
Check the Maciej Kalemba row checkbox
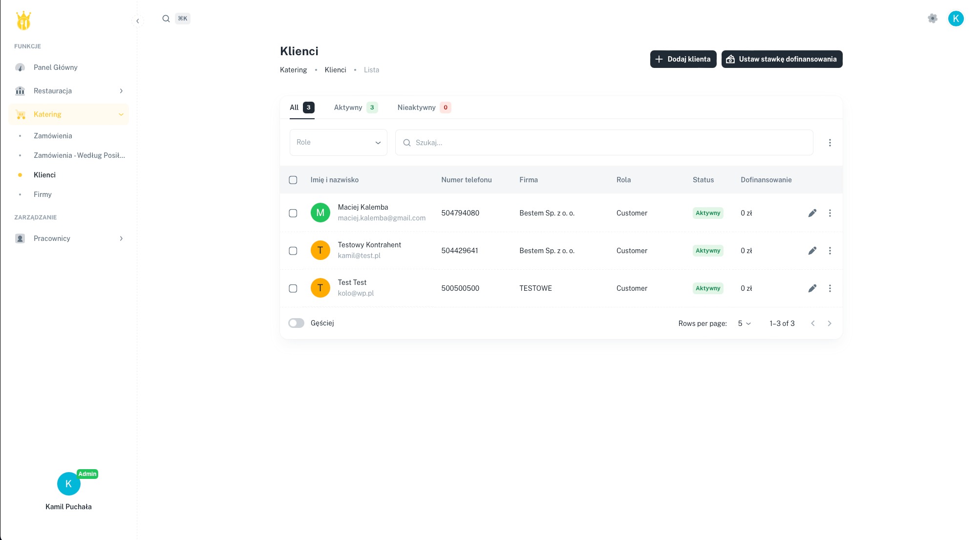point(293,213)
